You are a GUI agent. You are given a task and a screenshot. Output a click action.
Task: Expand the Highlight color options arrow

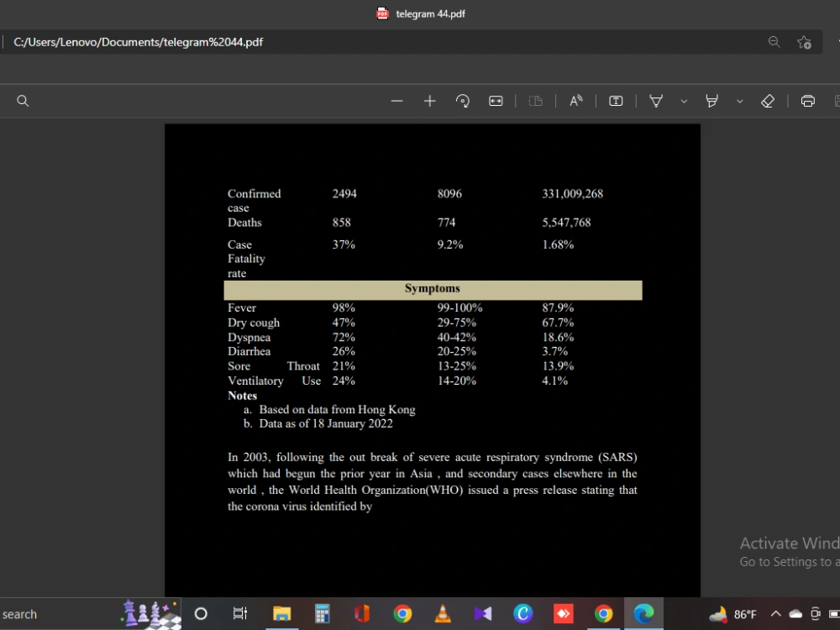click(740, 101)
